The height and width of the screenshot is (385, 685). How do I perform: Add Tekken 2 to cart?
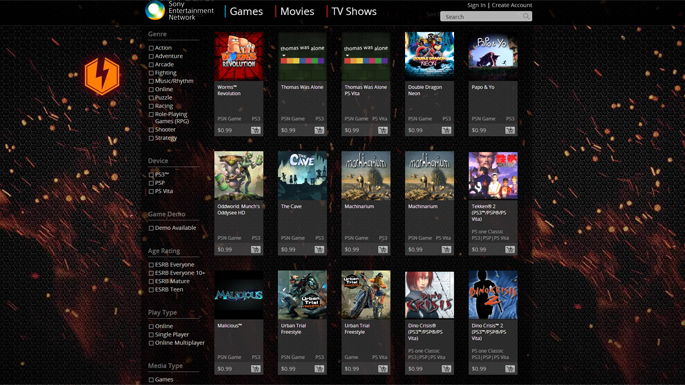click(510, 250)
